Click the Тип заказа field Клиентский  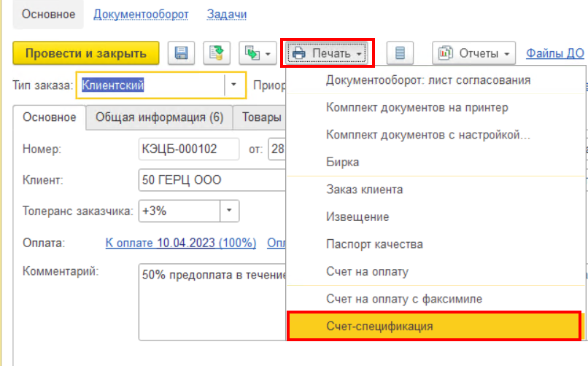(x=152, y=85)
